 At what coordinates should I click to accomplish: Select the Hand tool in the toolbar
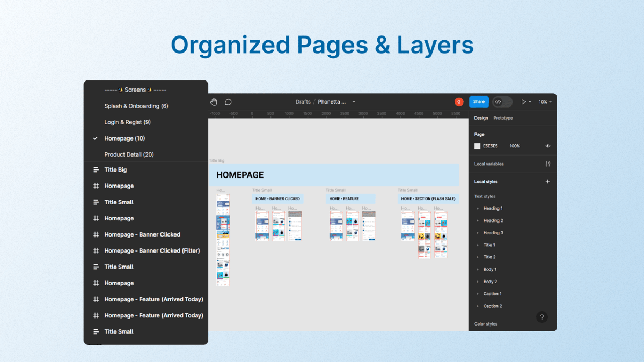pos(214,101)
